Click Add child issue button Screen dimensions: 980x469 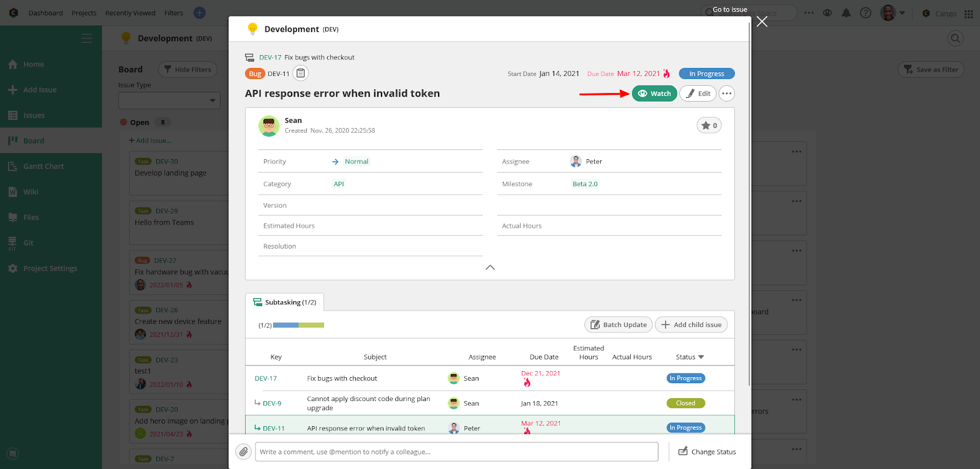[x=691, y=325]
